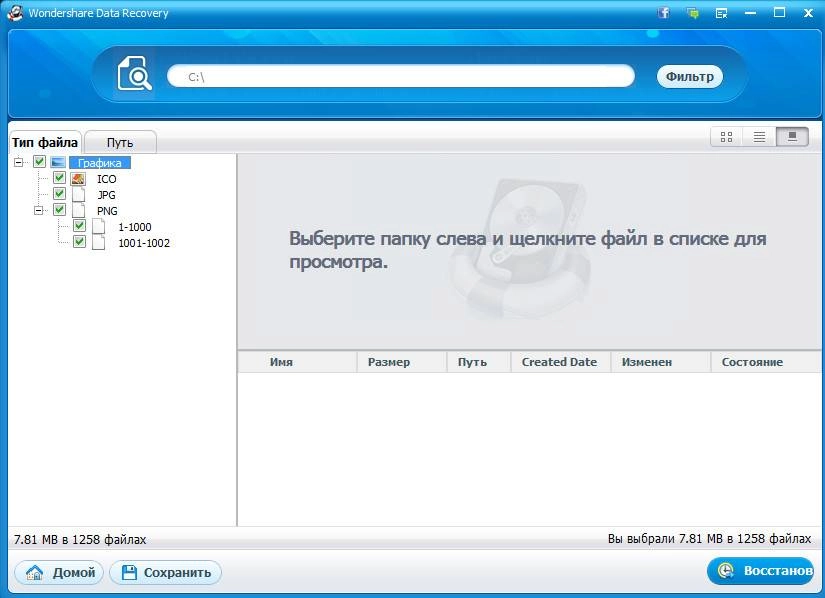This screenshot has height=598, width=825.
Task: Uncheck the 1001-1002 checkbox
Action: point(79,242)
